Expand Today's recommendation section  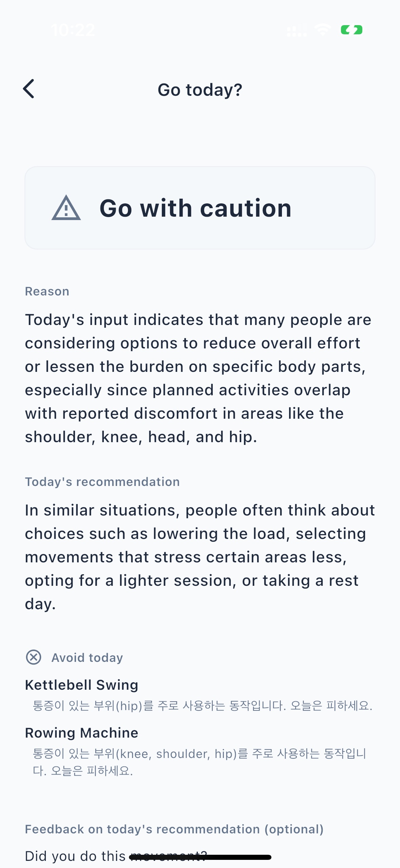coord(103,481)
